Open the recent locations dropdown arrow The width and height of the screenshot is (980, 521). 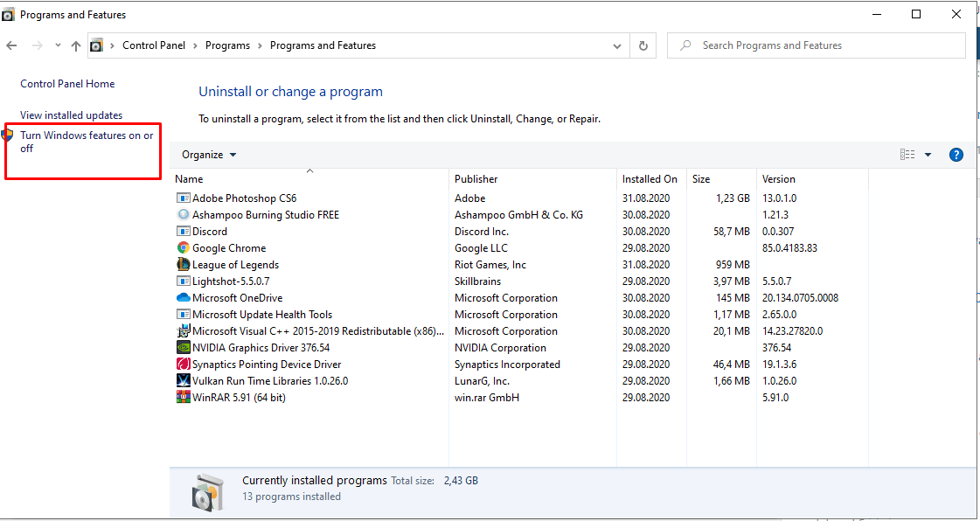pos(58,45)
